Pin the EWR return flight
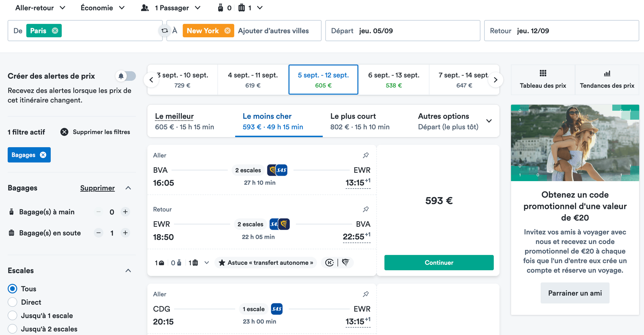644x335 pixels. pos(366,209)
